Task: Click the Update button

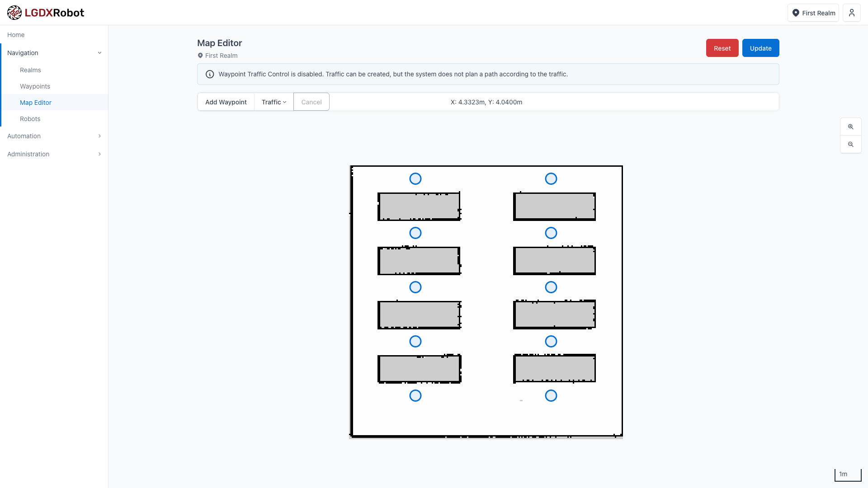Action: coord(760,48)
